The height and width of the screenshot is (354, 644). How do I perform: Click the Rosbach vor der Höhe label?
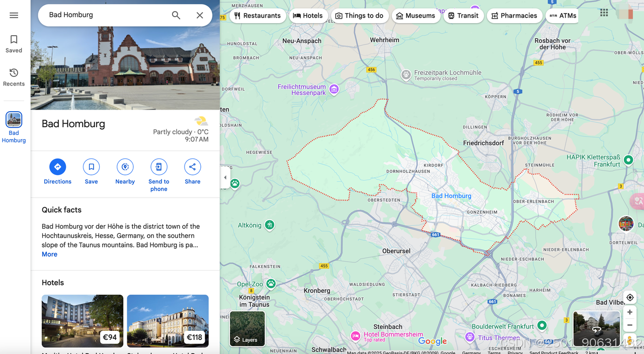coord(552,44)
